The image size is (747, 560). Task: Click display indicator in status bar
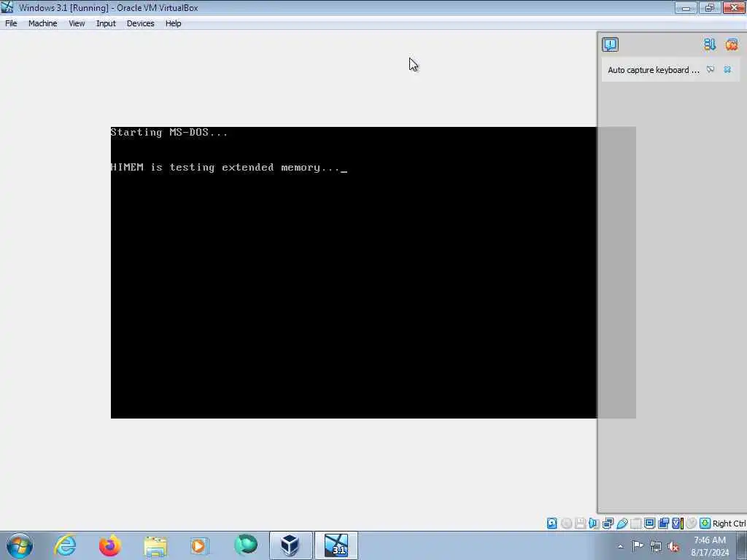(x=649, y=524)
